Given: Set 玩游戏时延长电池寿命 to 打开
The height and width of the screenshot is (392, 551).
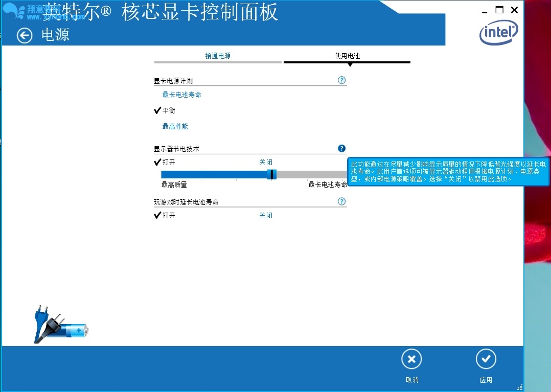Looking at the screenshot, I should click(x=169, y=215).
